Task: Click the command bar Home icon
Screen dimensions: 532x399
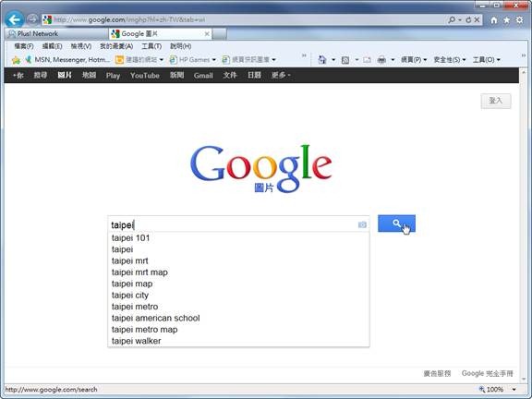Action: [322, 60]
